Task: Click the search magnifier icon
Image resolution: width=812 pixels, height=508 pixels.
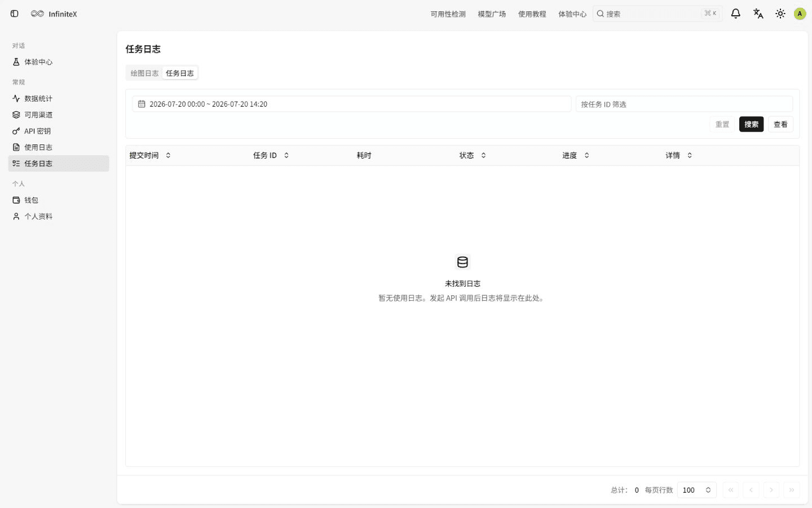Action: pyautogui.click(x=601, y=14)
